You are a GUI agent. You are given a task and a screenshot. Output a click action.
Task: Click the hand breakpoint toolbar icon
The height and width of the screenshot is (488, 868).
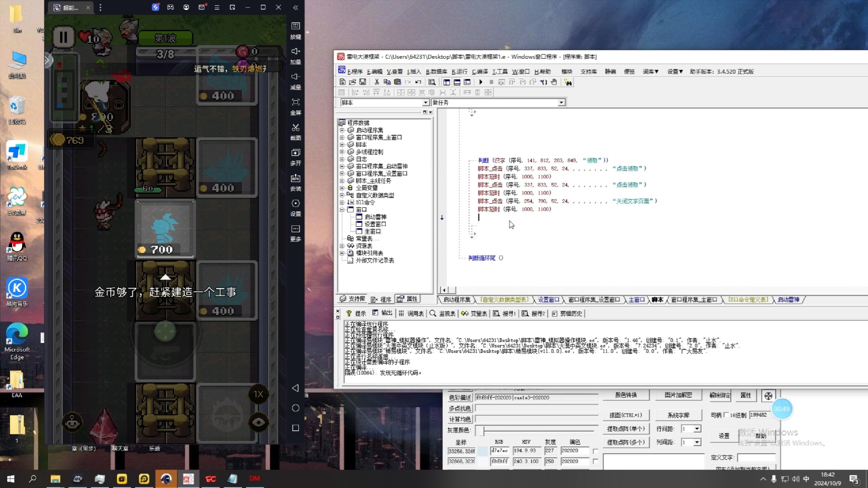coord(554,82)
